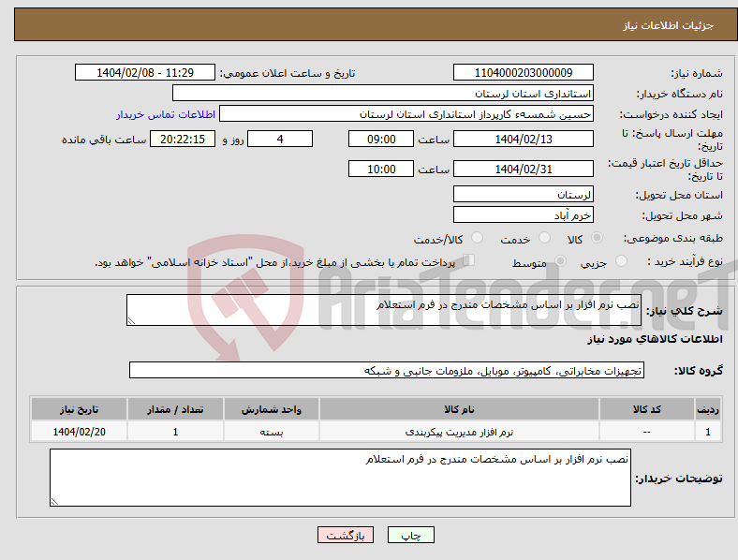Image resolution: width=738 pixels, height=560 pixels.
Task: Select the کالا radio button
Action: [597, 238]
